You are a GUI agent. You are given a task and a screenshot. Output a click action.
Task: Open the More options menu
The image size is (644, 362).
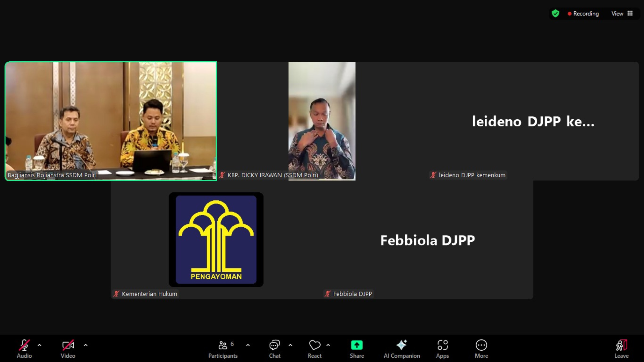[481, 349]
